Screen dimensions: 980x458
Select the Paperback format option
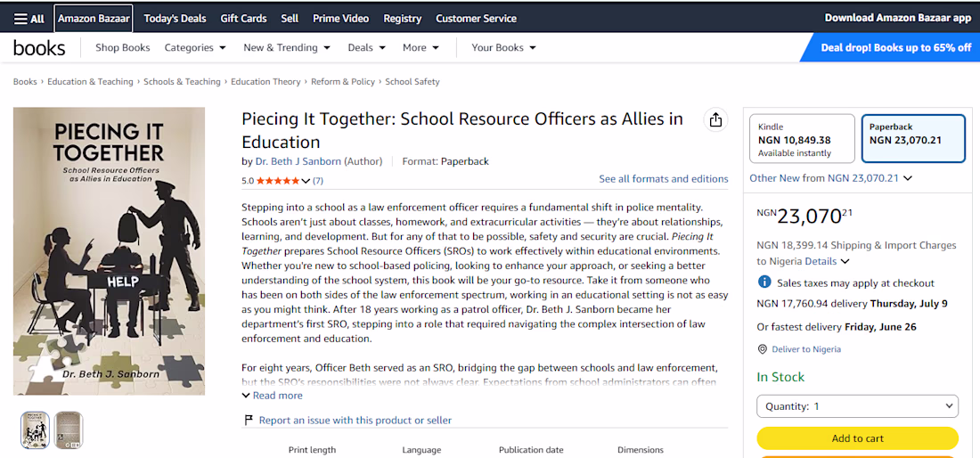[913, 138]
